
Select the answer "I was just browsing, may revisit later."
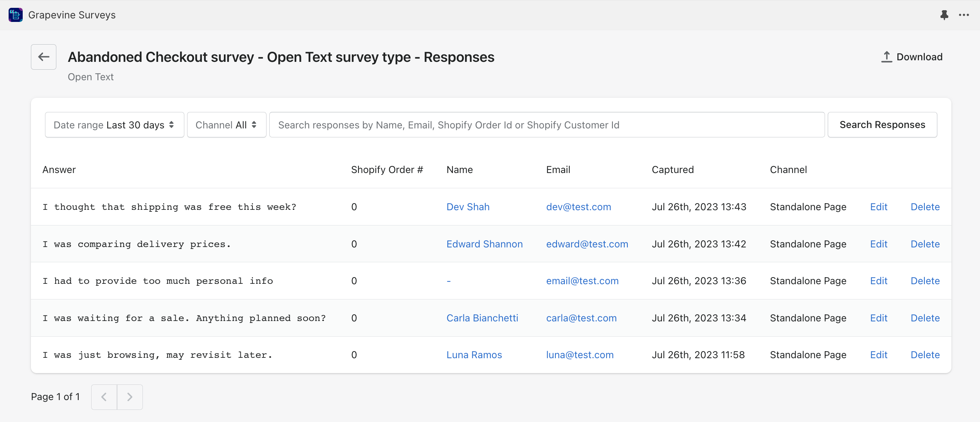pyautogui.click(x=157, y=355)
